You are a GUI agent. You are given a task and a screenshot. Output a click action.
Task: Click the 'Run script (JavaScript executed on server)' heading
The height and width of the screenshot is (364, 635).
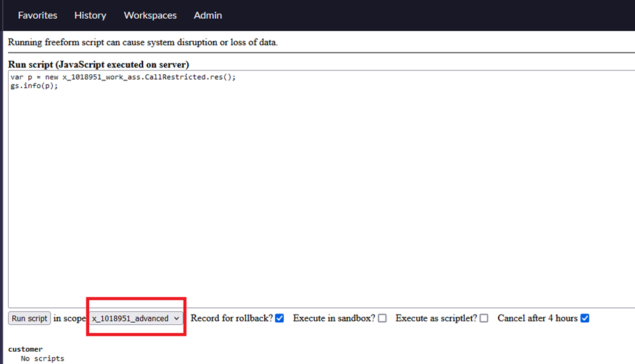click(98, 64)
